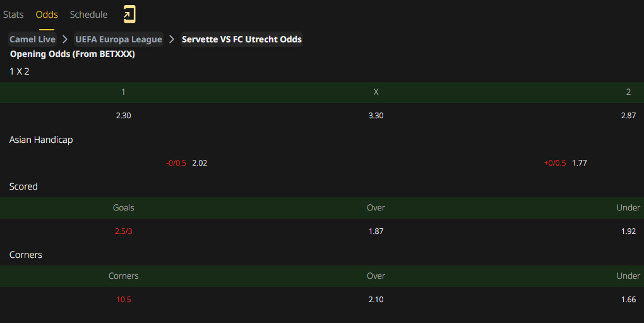Select away win odds 2.87

[628, 116]
